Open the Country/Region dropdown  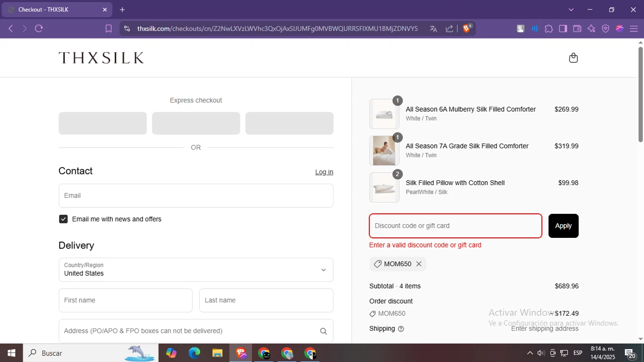196,270
